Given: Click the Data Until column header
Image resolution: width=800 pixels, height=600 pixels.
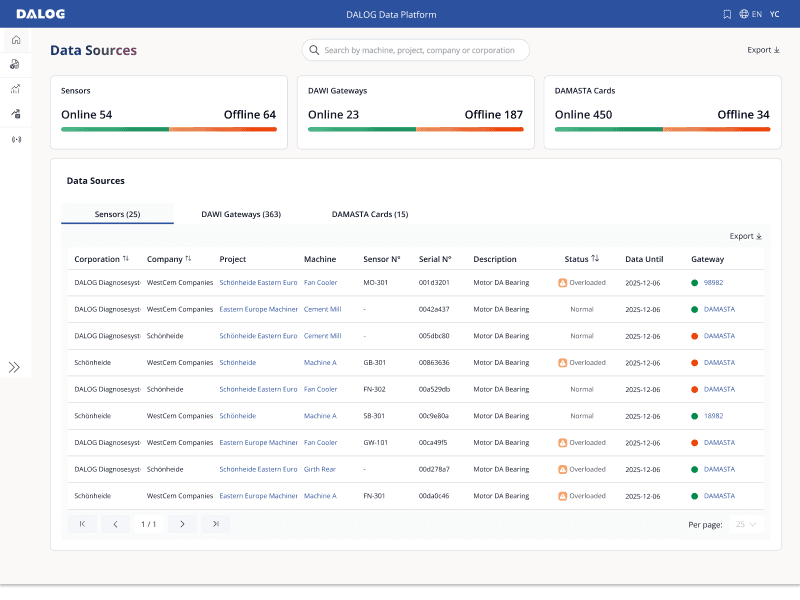Looking at the screenshot, I should coord(644,259).
